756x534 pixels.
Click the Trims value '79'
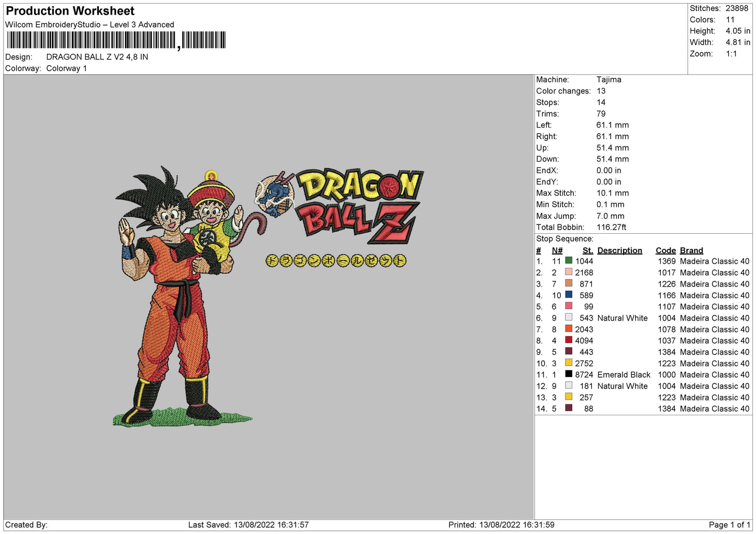[601, 113]
